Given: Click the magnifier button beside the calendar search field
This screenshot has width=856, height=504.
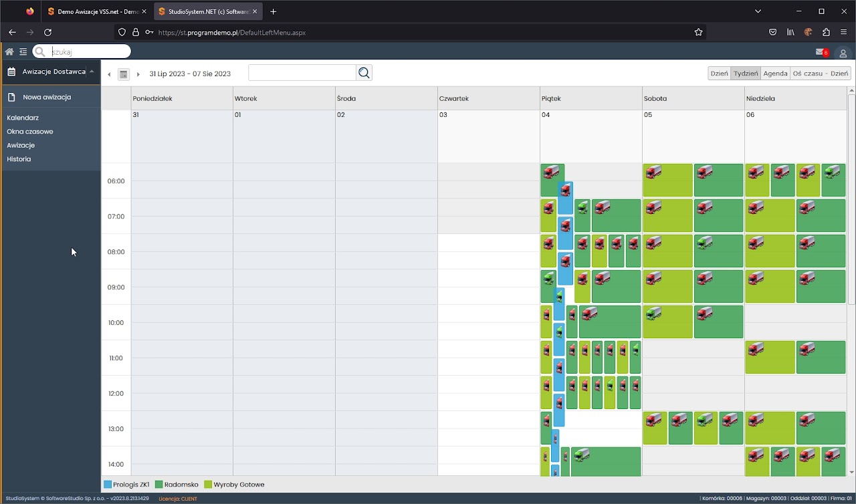Looking at the screenshot, I should 364,73.
